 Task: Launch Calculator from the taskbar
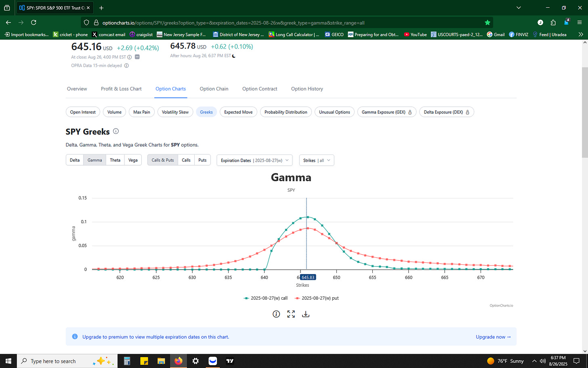[127, 361]
